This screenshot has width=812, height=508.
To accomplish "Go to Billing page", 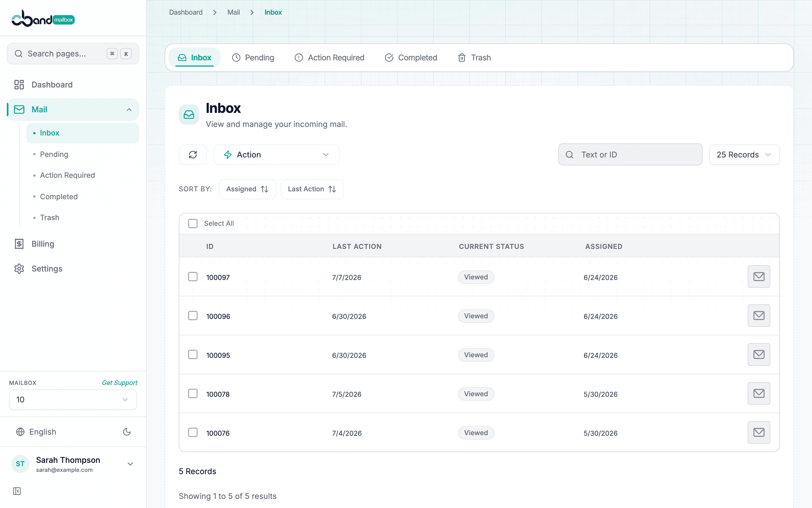I will coord(73,244).
